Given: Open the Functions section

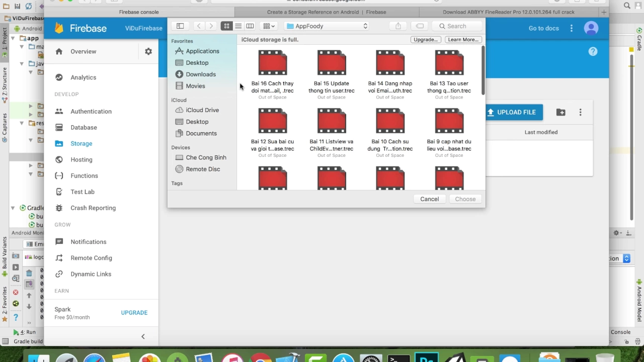Looking at the screenshot, I should pos(84,176).
